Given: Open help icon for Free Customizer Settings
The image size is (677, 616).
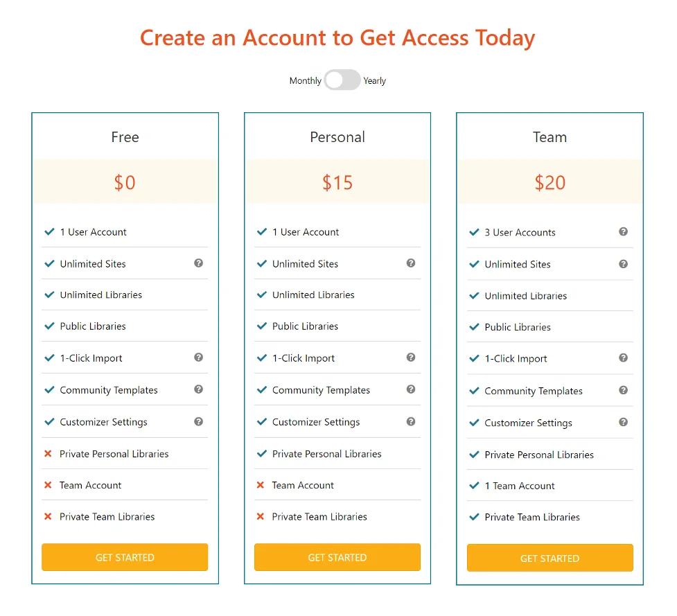Looking at the screenshot, I should (198, 421).
